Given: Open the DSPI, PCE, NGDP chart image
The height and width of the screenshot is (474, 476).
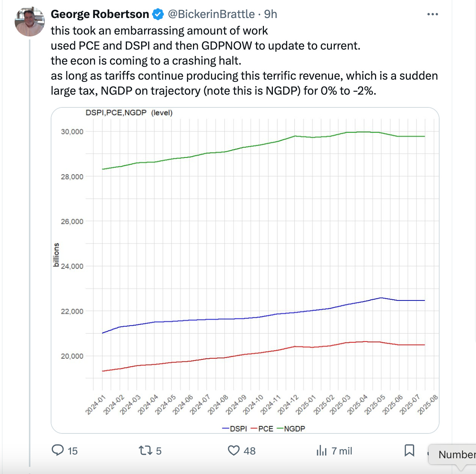Looking at the screenshot, I should [245, 270].
